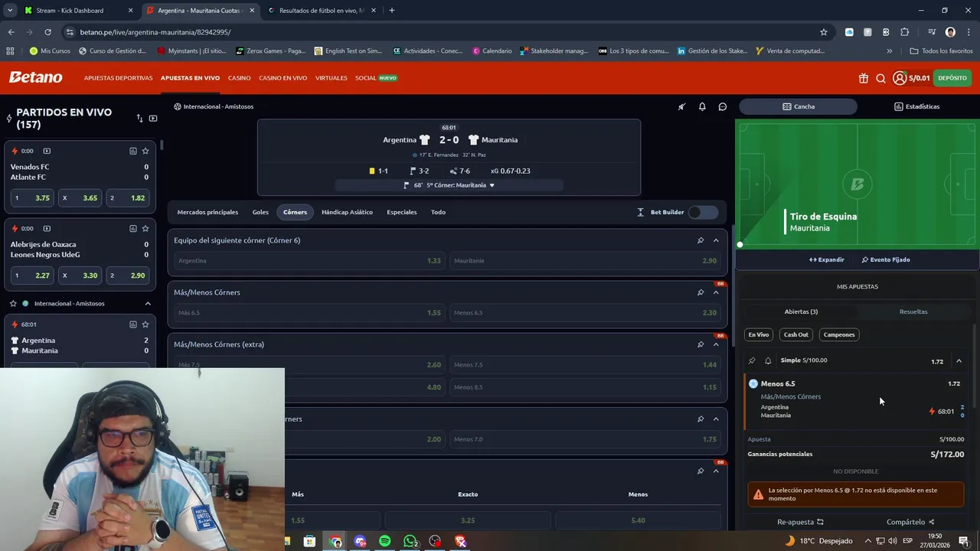Image resolution: width=980 pixels, height=551 pixels.
Task: Click the Betano logo
Action: pyautogui.click(x=35, y=77)
